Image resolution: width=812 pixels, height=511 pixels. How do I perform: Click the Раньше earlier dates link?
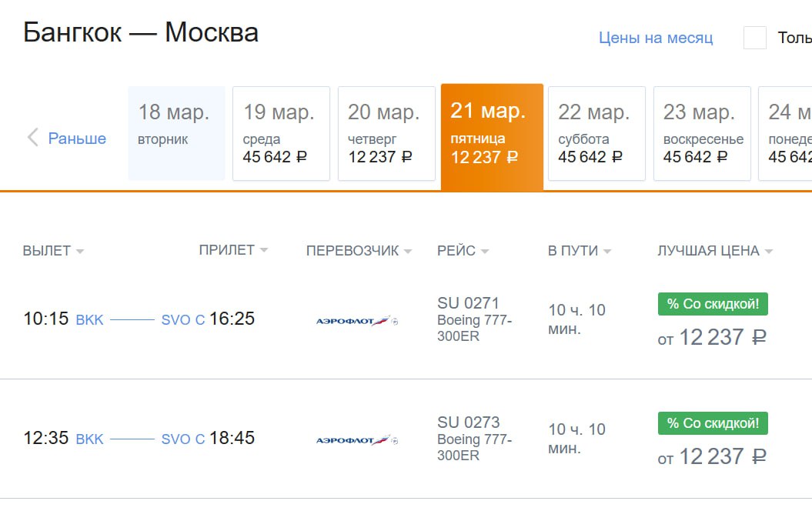[x=77, y=139]
